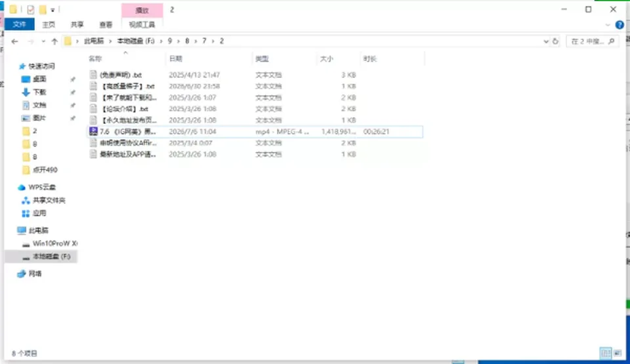Image resolution: width=630 pixels, height=364 pixels.
Task: Click the document icon beside 【论坛介绍】.txt
Action: coord(93,108)
